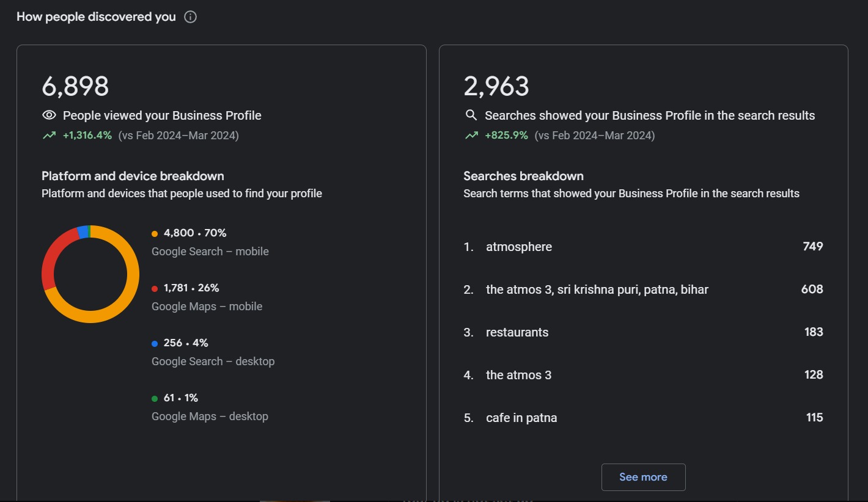
Task: Click the trend arrow next to +1,316.4%
Action: click(x=49, y=136)
